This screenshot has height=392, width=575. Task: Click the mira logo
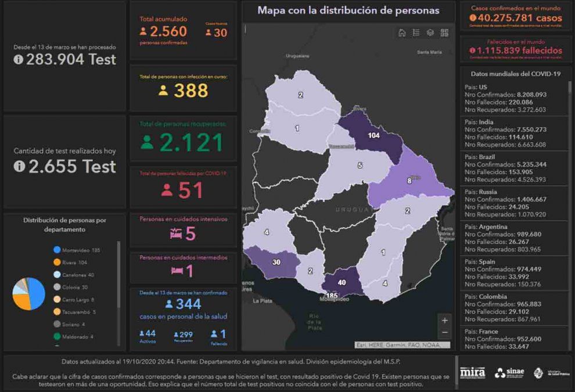click(472, 372)
